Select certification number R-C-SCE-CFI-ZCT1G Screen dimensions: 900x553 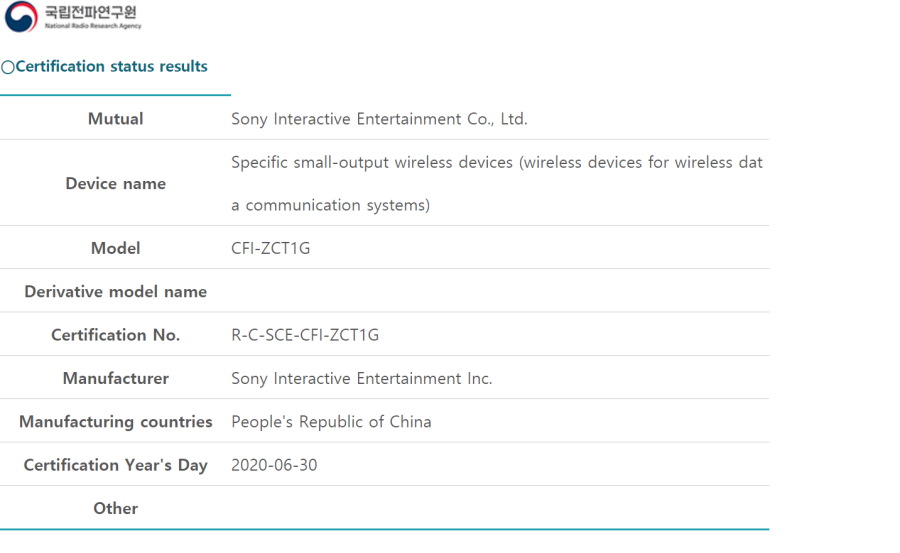click(x=305, y=335)
